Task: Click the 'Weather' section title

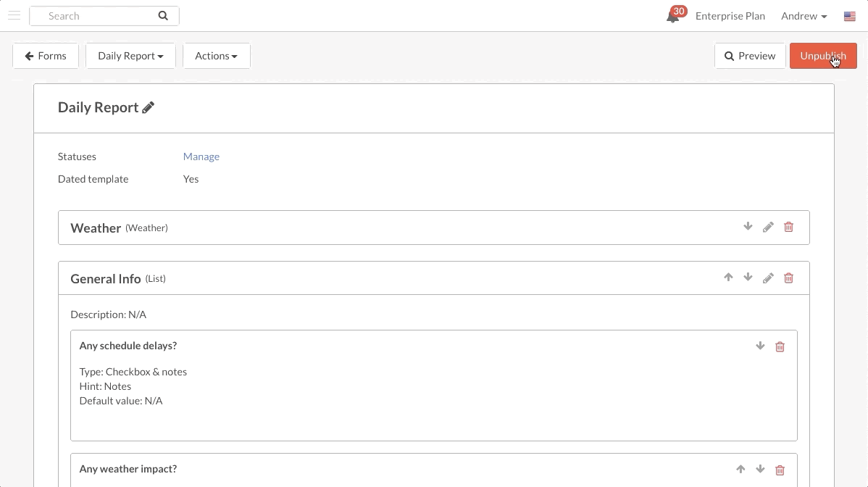Action: tap(95, 228)
